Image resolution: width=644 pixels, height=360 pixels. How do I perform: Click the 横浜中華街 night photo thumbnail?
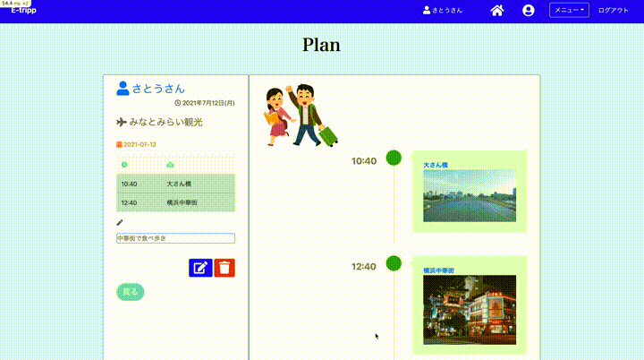[470, 310]
